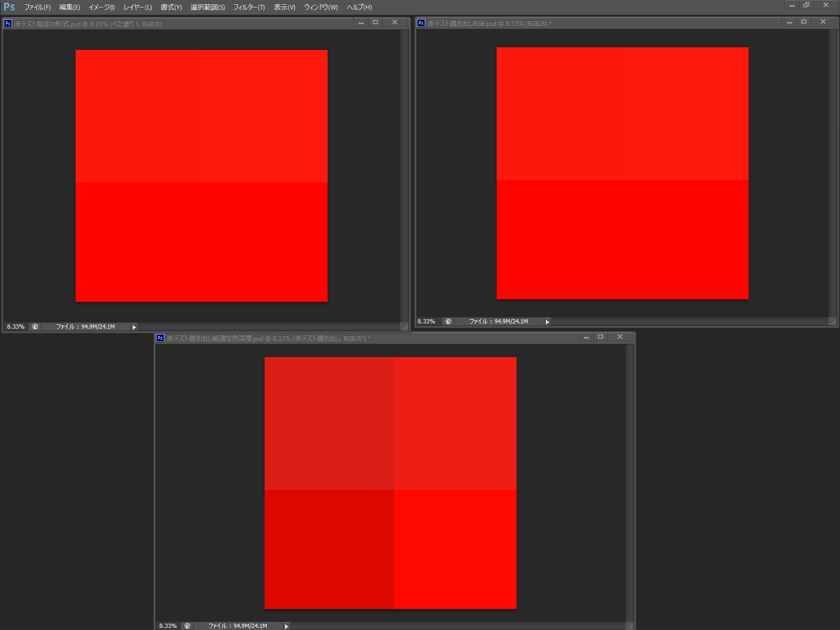The image size is (840, 630).
Task: Click resize grip of 赤テスト書き出しRGB.psd window
Action: point(833,321)
